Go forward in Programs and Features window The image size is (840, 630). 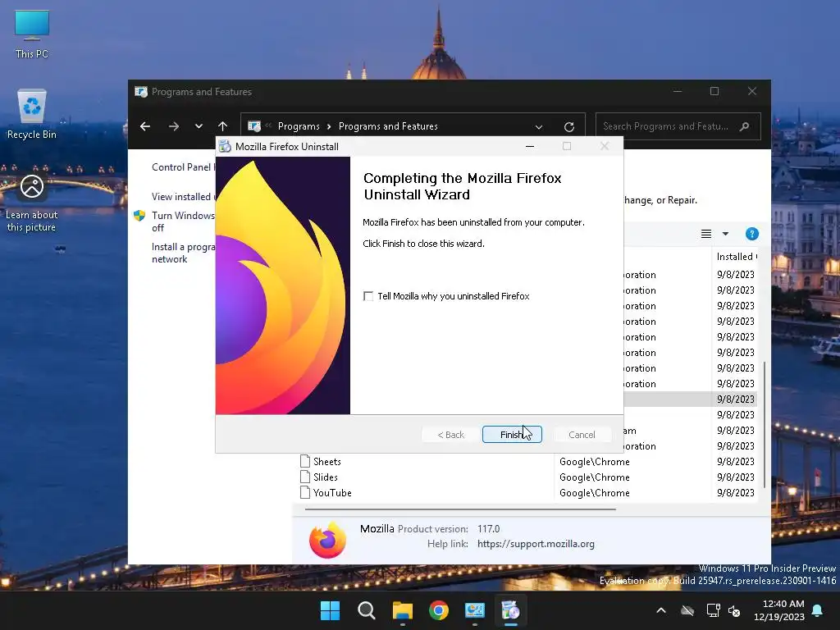pos(174,126)
